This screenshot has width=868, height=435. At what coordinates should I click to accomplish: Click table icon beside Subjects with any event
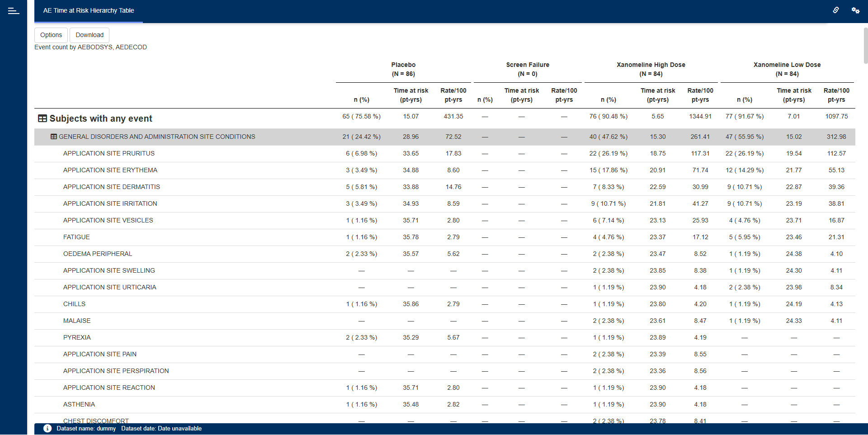coord(42,118)
